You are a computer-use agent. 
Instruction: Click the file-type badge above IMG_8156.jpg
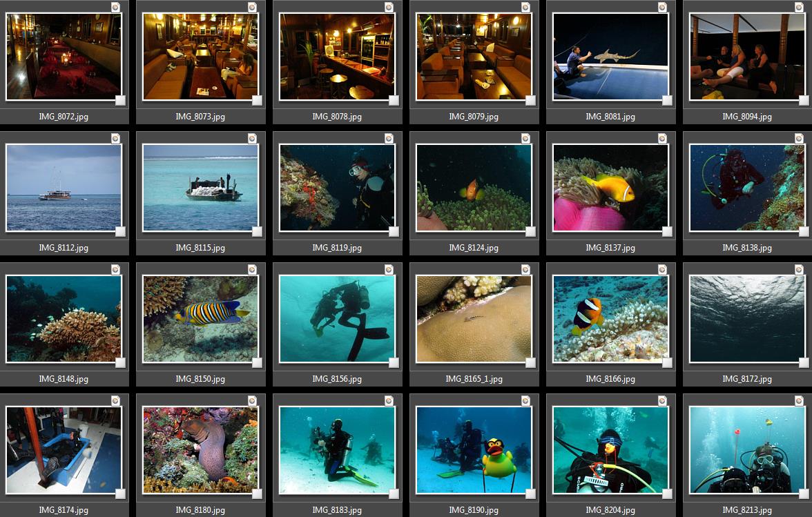(x=389, y=270)
